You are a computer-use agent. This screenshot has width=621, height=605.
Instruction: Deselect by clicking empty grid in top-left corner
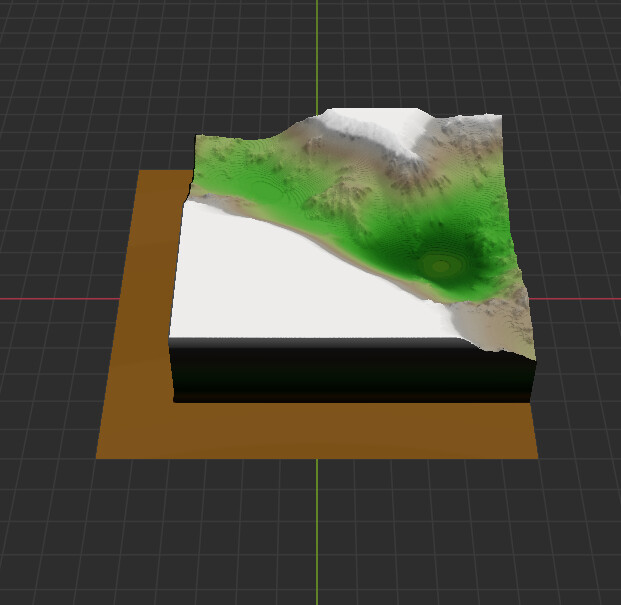50,50
